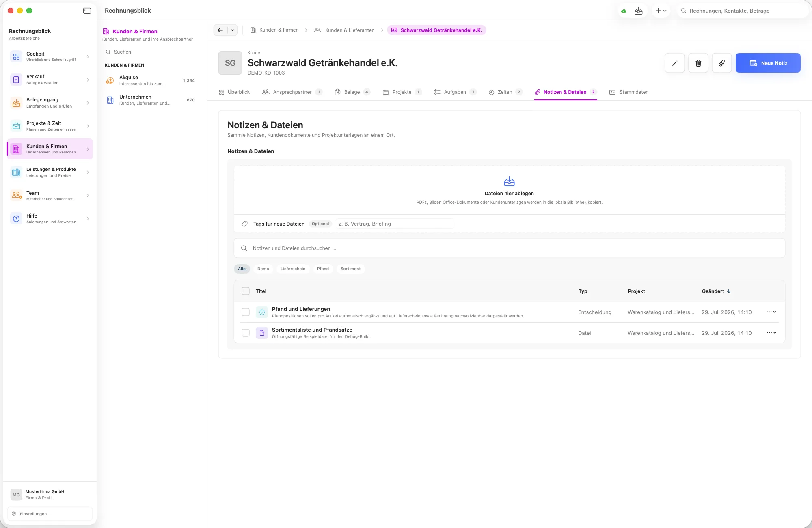Screen dimensions: 812x528
Task: Check the Pfand und Lieferungen row checkbox
Action: [246, 312]
